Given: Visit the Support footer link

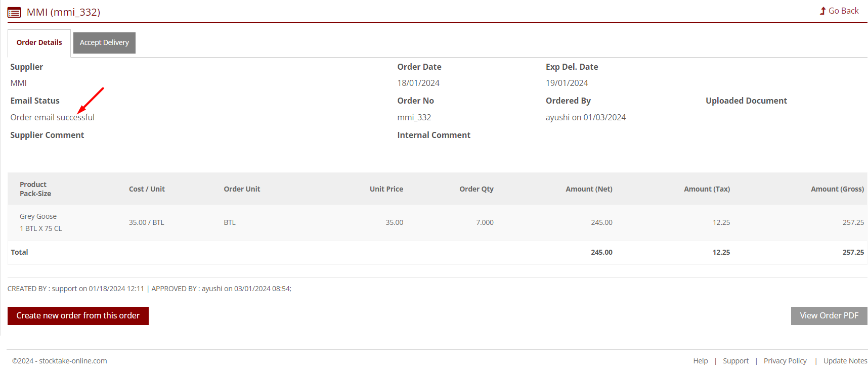Looking at the screenshot, I should tap(735, 361).
